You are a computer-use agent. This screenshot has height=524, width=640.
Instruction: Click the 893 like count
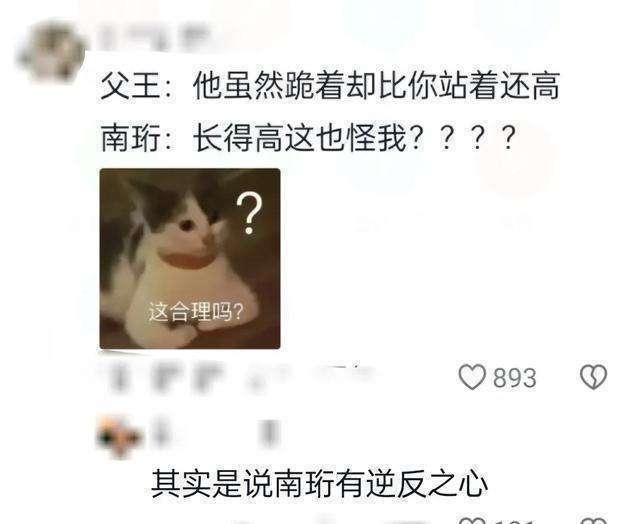pos(514,378)
